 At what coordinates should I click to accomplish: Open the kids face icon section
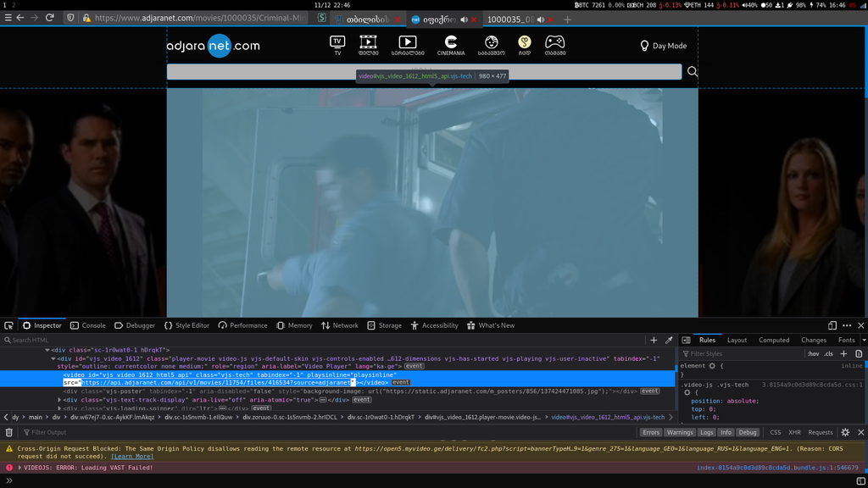point(491,46)
